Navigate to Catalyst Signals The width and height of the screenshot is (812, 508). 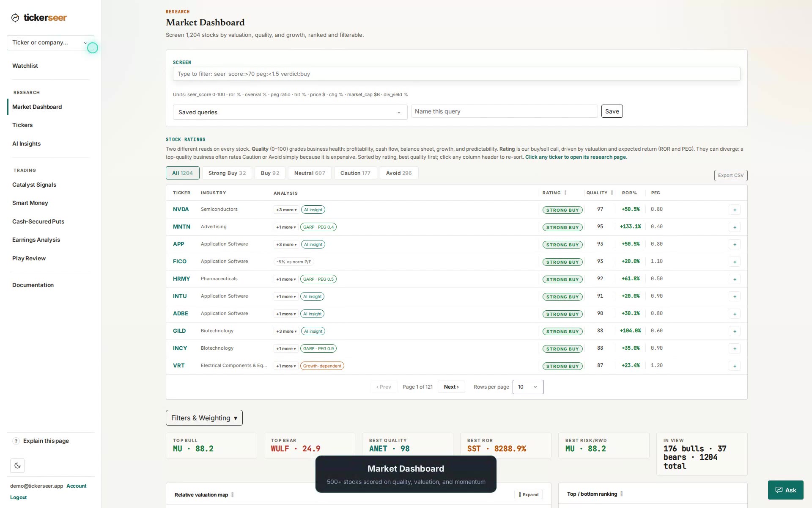(x=34, y=185)
